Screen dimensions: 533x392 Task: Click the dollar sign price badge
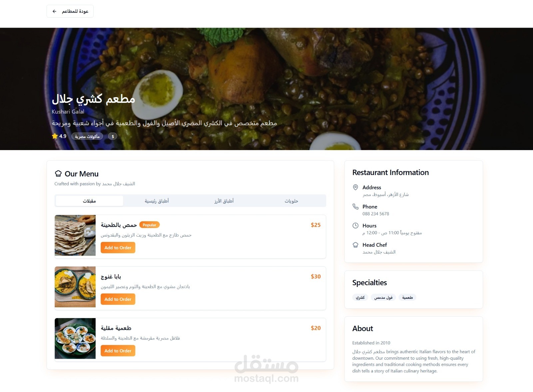tap(113, 136)
